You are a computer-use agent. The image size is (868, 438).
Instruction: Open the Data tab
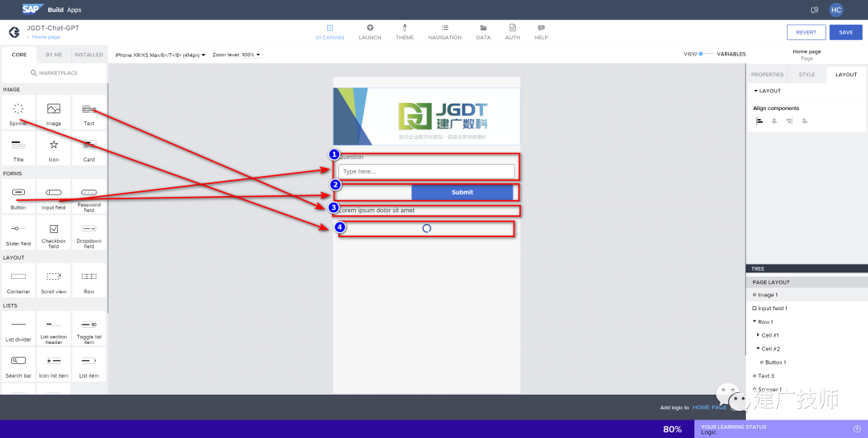483,32
